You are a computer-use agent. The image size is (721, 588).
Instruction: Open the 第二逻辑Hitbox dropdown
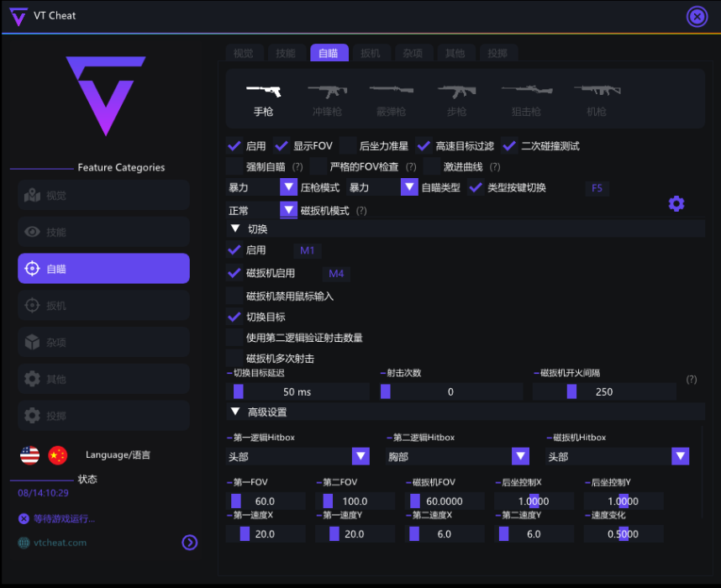pyautogui.click(x=457, y=456)
